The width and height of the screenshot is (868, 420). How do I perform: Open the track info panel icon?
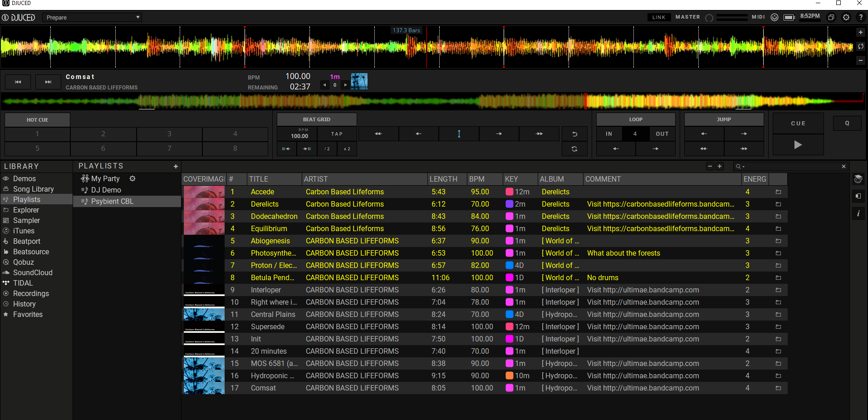tap(858, 213)
